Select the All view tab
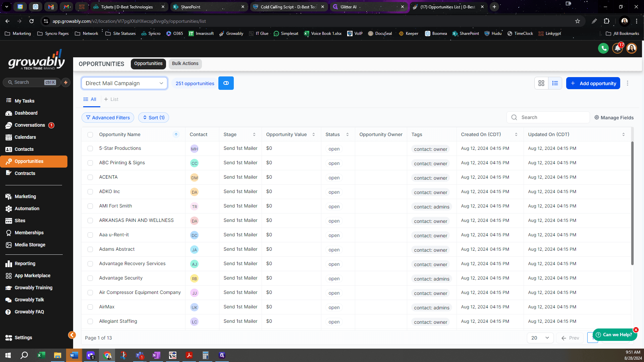This screenshot has width=644, height=362. (90, 99)
